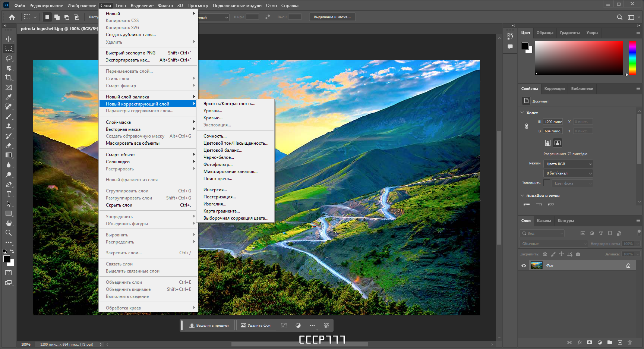Toggle the Фон layer lock icon

tap(628, 265)
